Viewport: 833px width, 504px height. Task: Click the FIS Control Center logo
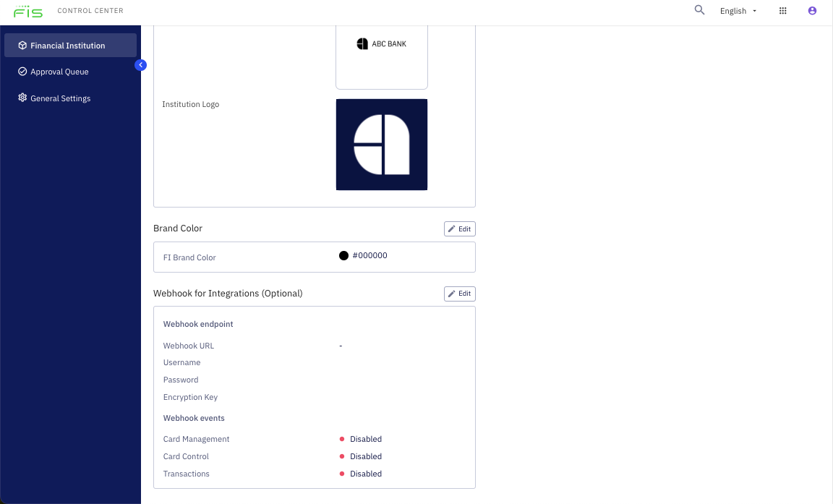coord(29,12)
